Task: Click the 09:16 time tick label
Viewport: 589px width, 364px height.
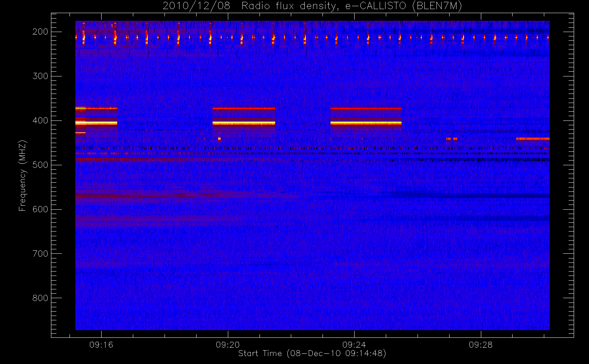Action: (101, 345)
